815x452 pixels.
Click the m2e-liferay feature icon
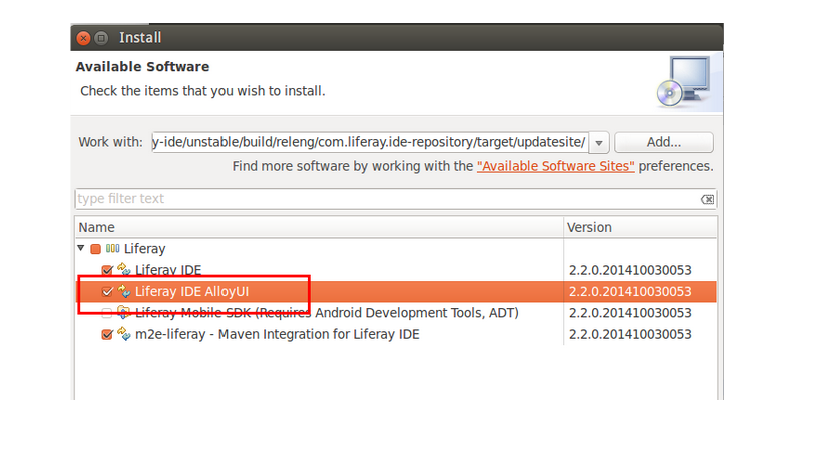(x=124, y=334)
